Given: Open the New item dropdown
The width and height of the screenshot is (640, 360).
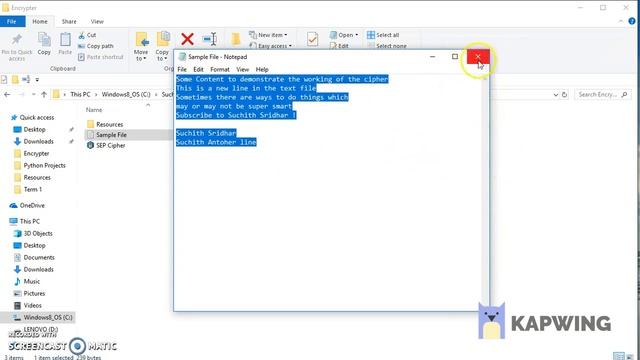Looking at the screenshot, I should tap(268, 35).
